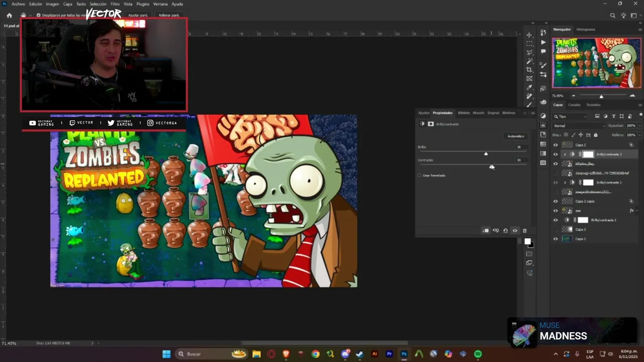Select the Crop tool
Viewport: 644px width, 362px height.
click(x=529, y=70)
